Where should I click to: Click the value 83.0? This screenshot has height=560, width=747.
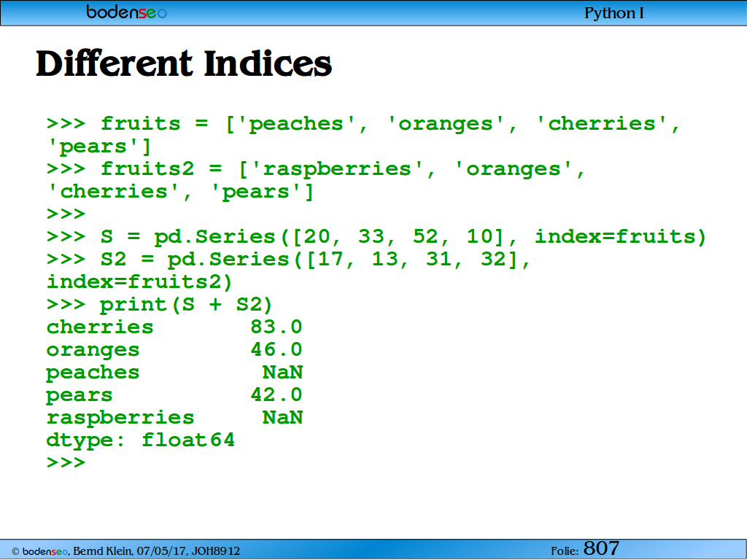276,327
